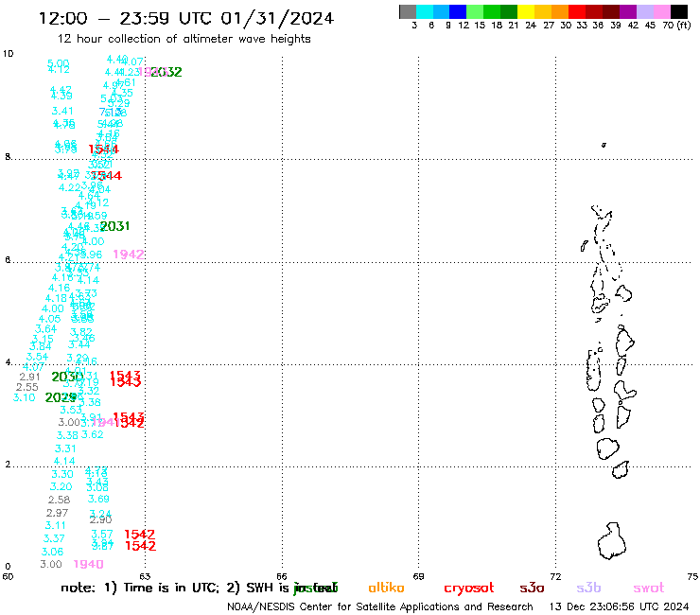
Task: Click the black swatch at the legend end
Action: click(679, 11)
